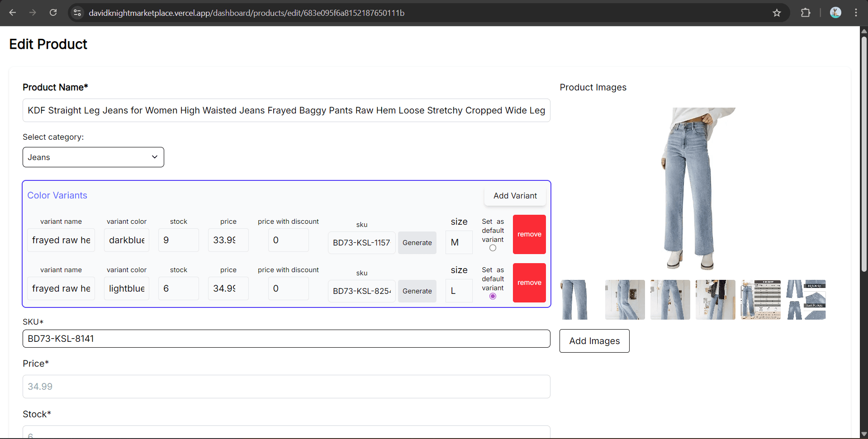Image resolution: width=868 pixels, height=439 pixels.
Task: Remove the lightblue variant row
Action: click(529, 283)
